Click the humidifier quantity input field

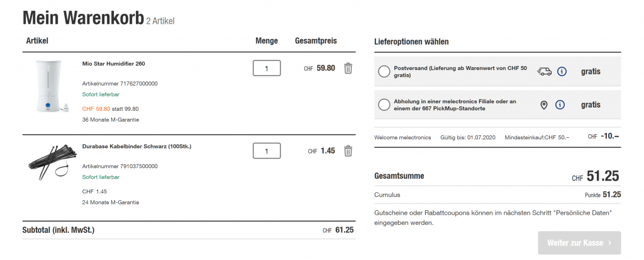tap(267, 68)
